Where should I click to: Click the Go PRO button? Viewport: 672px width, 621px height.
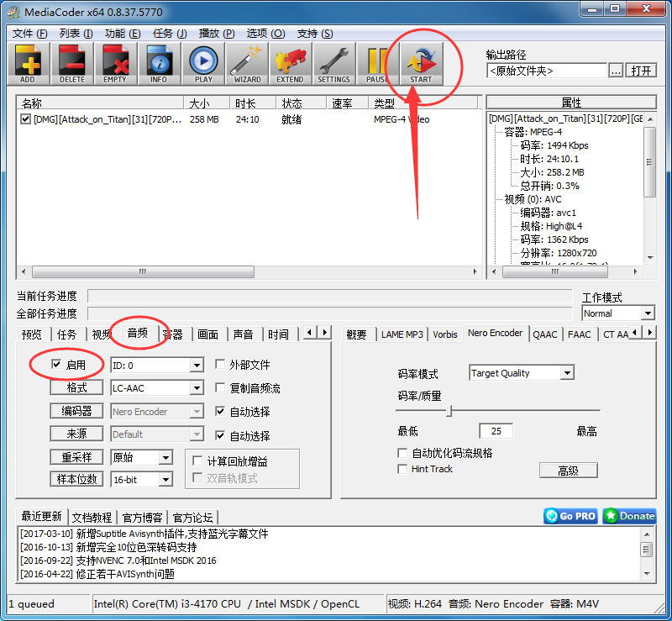(x=570, y=516)
